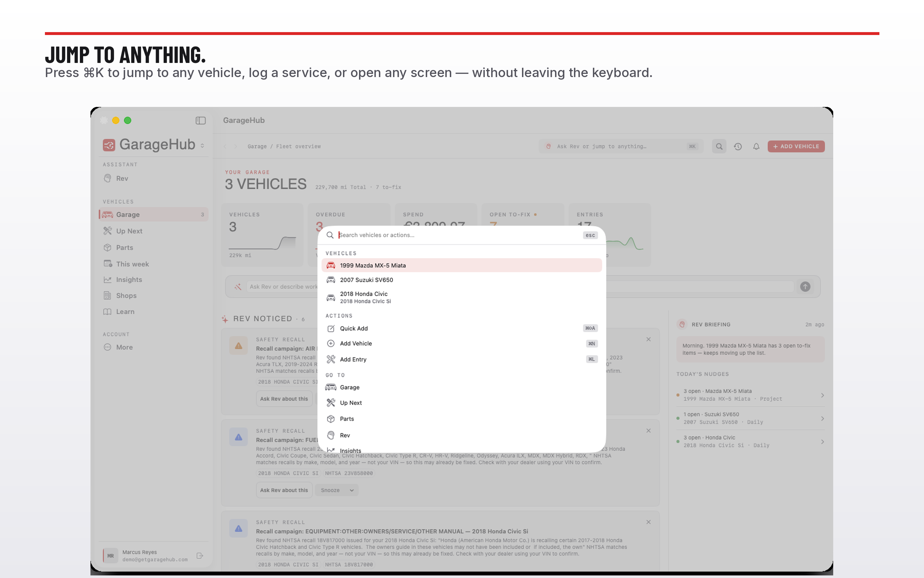Image resolution: width=924 pixels, height=578 pixels.
Task: Open This week in the sidebar
Action: [x=153, y=264]
